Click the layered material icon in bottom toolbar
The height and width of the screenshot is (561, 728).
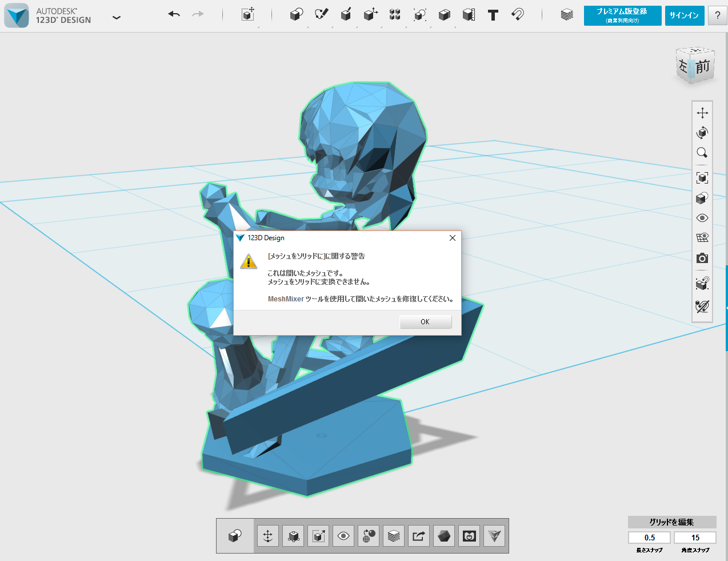pos(394,536)
